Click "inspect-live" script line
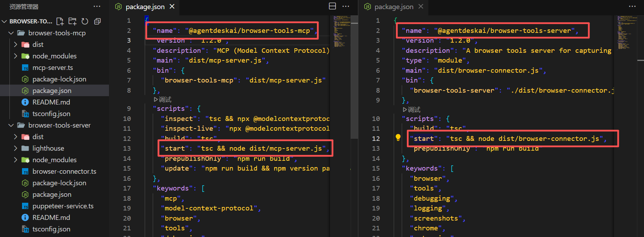Screen dimensions: 644x237 [x=245, y=129]
